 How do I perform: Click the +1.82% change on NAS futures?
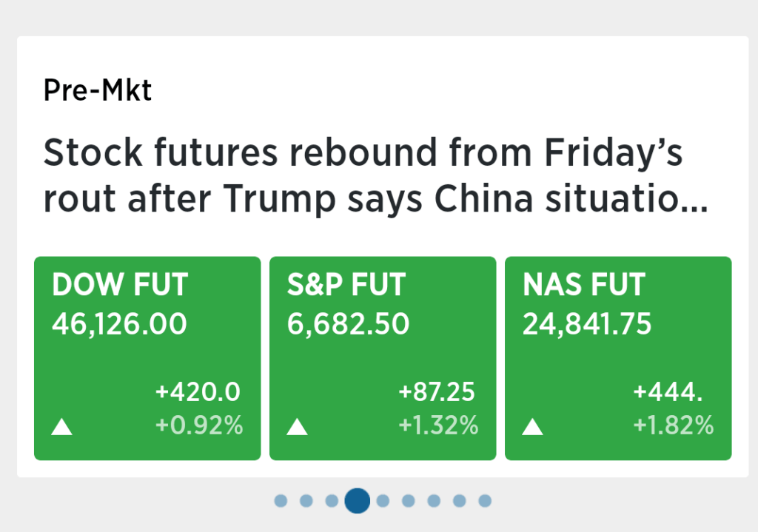(x=674, y=425)
